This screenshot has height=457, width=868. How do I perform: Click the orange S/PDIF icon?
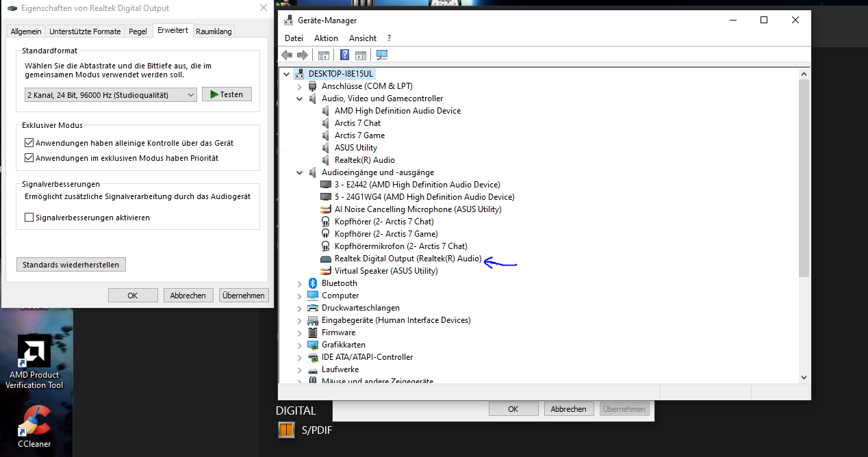tap(285, 430)
